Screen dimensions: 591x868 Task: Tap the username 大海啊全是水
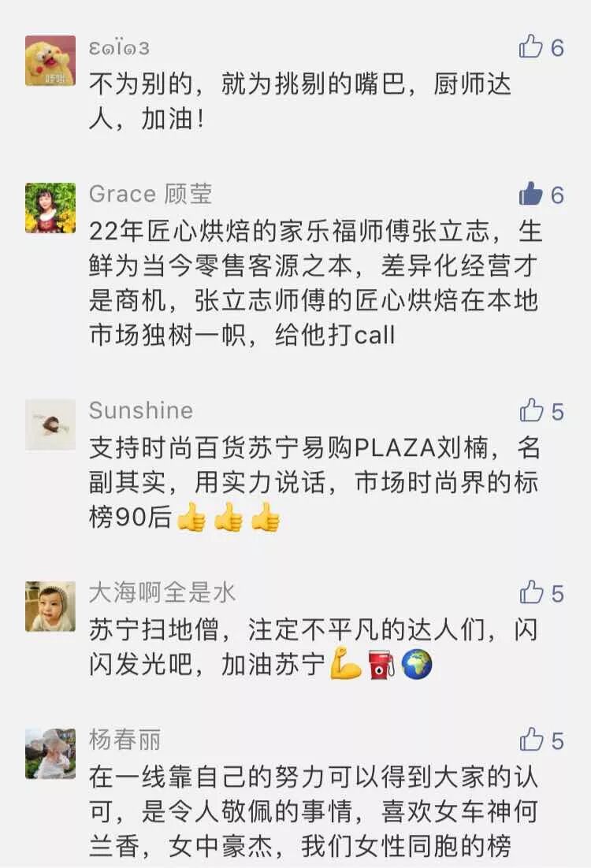162,593
